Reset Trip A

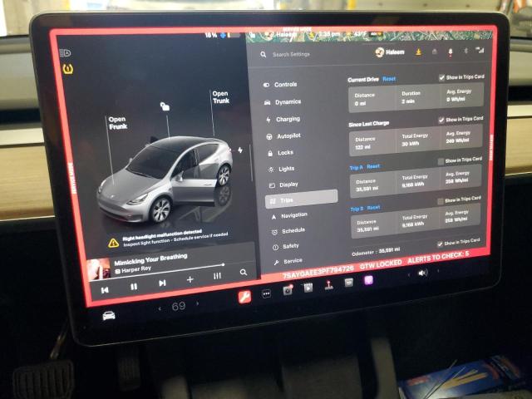pos(373,166)
